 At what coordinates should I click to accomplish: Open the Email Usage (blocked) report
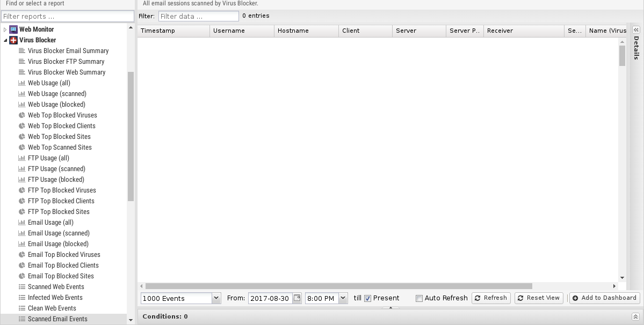59,244
